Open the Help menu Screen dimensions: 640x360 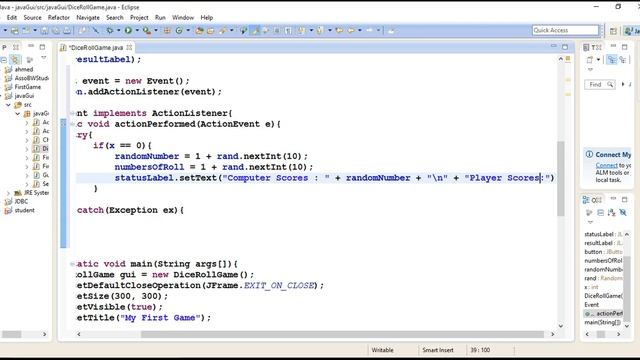pyautogui.click(x=207, y=18)
